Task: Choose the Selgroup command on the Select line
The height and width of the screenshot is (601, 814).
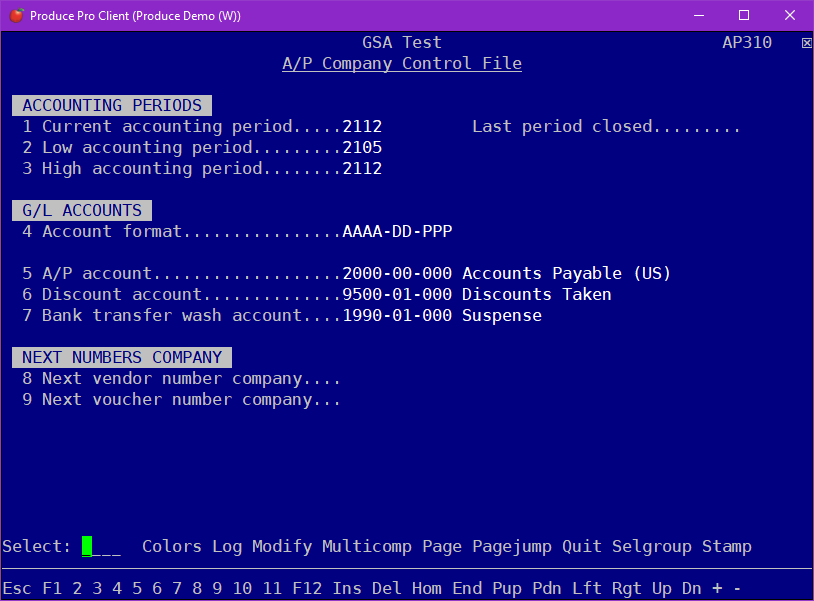Action: [x=652, y=547]
